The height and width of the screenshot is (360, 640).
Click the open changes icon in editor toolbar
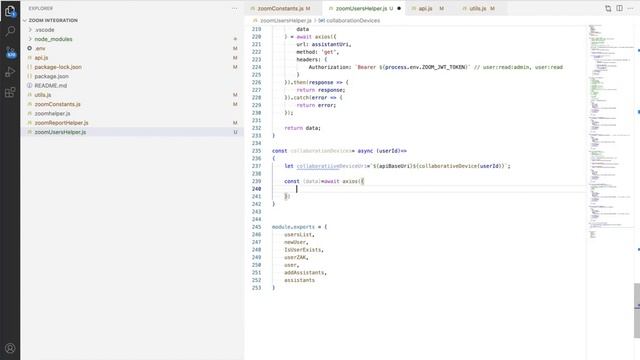(608, 8)
